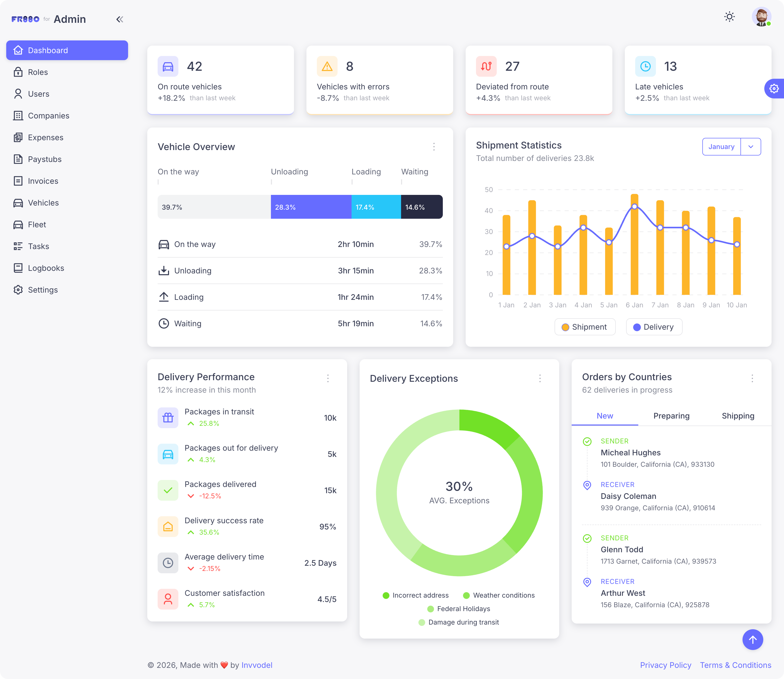Click the theme sun icon in the header
This screenshot has height=679, width=784.
[729, 17]
